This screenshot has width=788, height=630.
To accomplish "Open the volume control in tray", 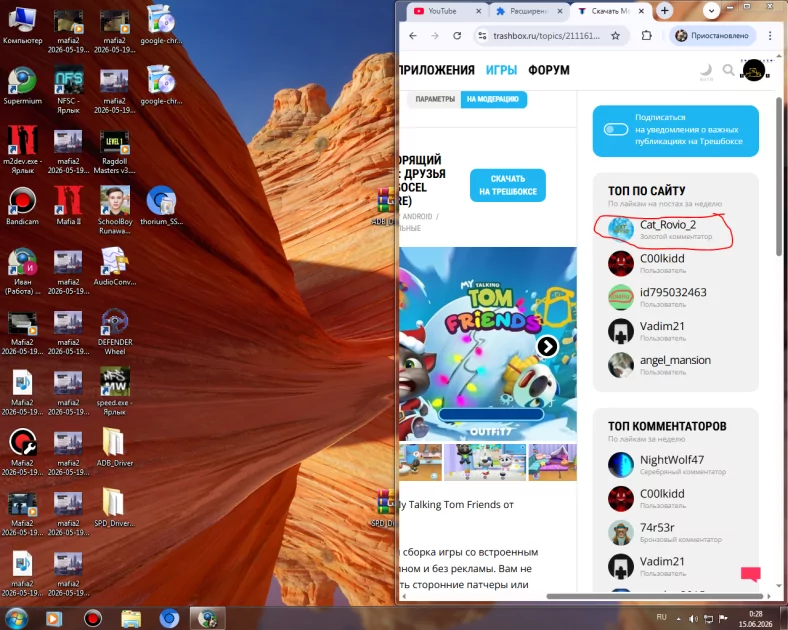I will (x=694, y=618).
